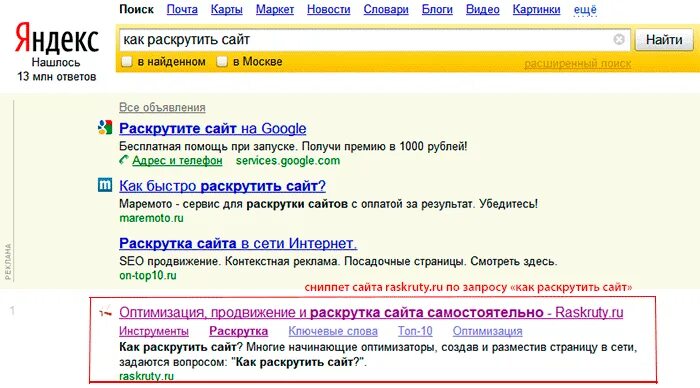Image resolution: width=700 pixels, height=388 pixels.
Task: Open services.google.com URL link
Action: 288,160
